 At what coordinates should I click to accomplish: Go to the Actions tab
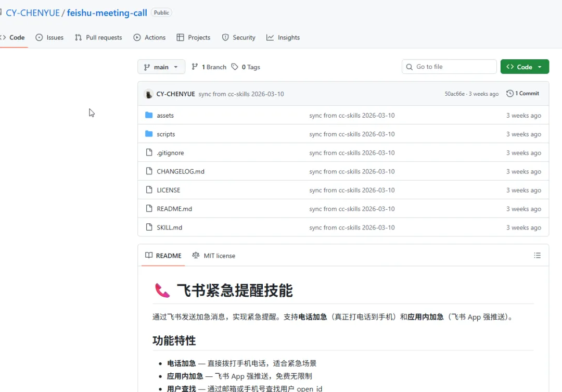(149, 37)
